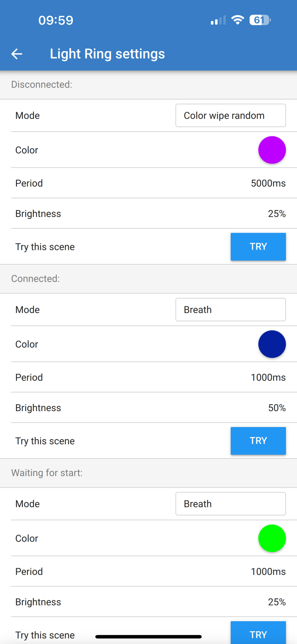Image resolution: width=297 pixels, height=644 pixels.
Task: Open the Connected mode dropdown showing Breath
Action: (x=230, y=309)
